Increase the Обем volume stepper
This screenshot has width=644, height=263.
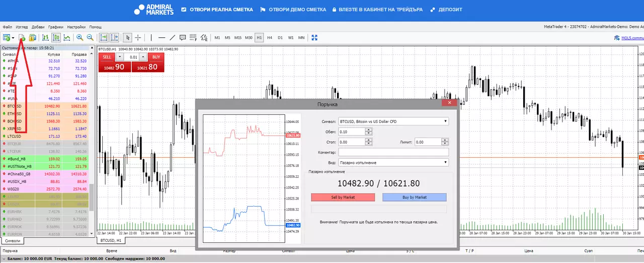tap(369, 129)
